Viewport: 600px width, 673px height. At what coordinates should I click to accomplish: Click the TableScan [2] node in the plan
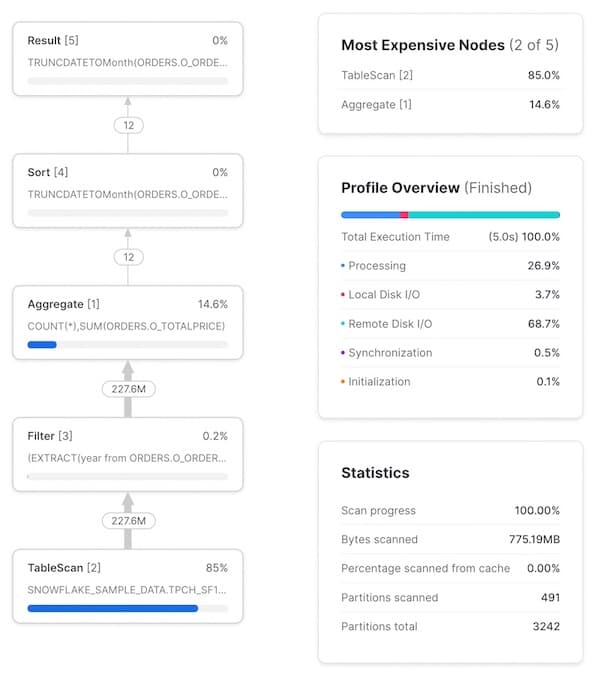click(x=127, y=585)
